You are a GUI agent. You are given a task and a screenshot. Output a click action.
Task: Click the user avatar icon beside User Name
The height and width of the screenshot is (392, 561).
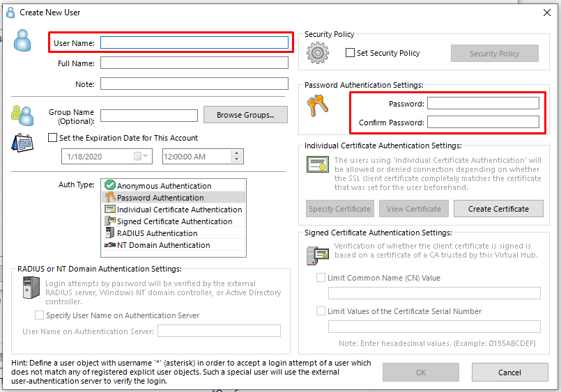(x=22, y=40)
